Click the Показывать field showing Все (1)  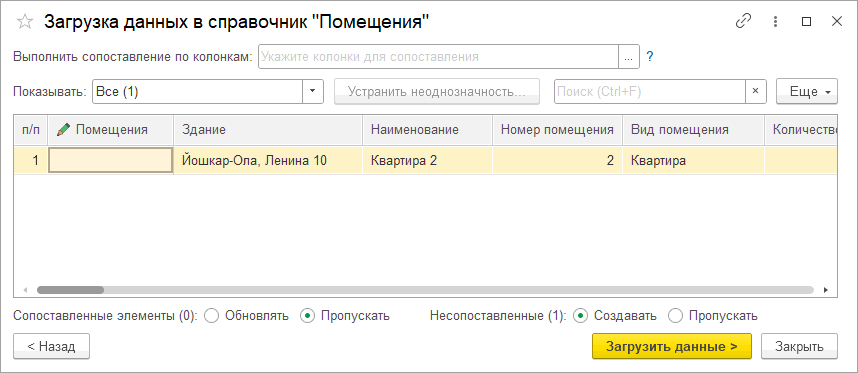point(198,91)
